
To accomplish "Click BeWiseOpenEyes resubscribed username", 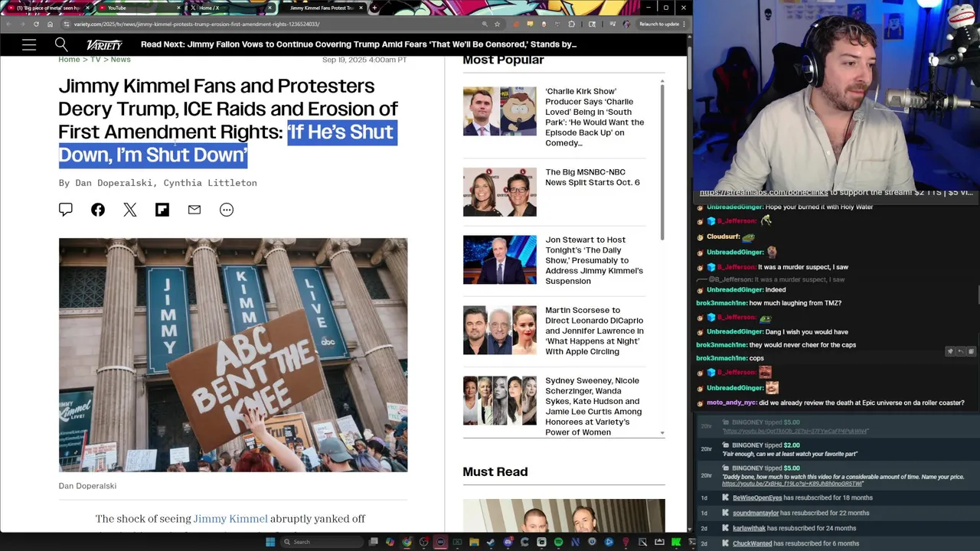I will [757, 497].
